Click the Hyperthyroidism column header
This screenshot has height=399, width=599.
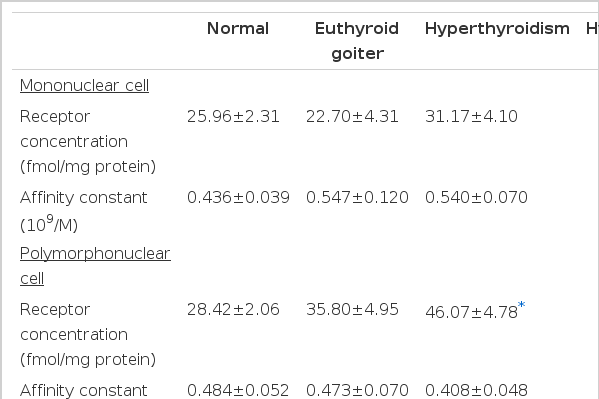click(x=497, y=29)
